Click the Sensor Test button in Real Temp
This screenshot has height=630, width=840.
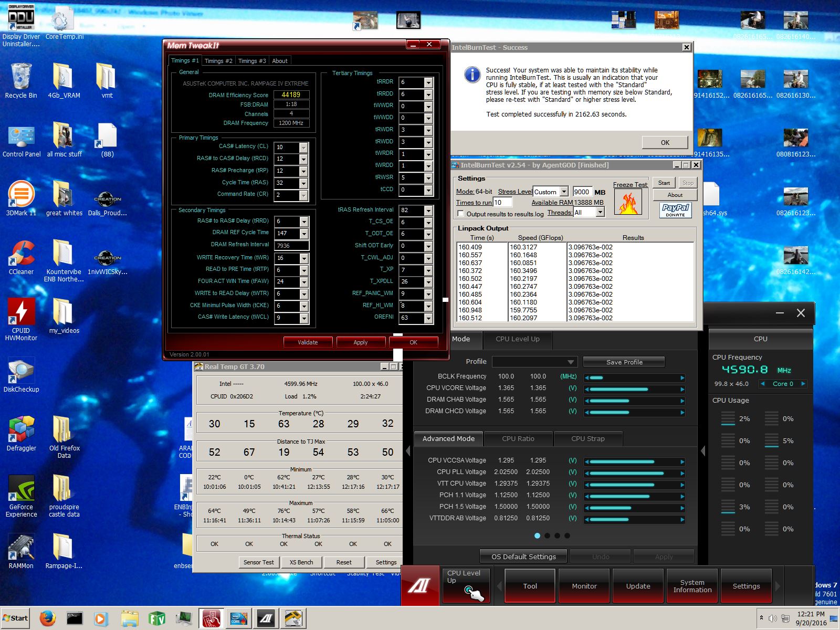[x=258, y=562]
